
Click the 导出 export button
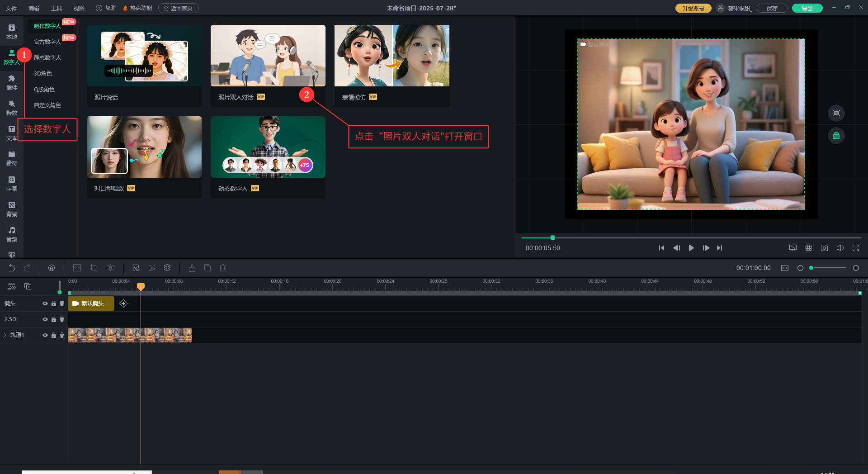[807, 8]
